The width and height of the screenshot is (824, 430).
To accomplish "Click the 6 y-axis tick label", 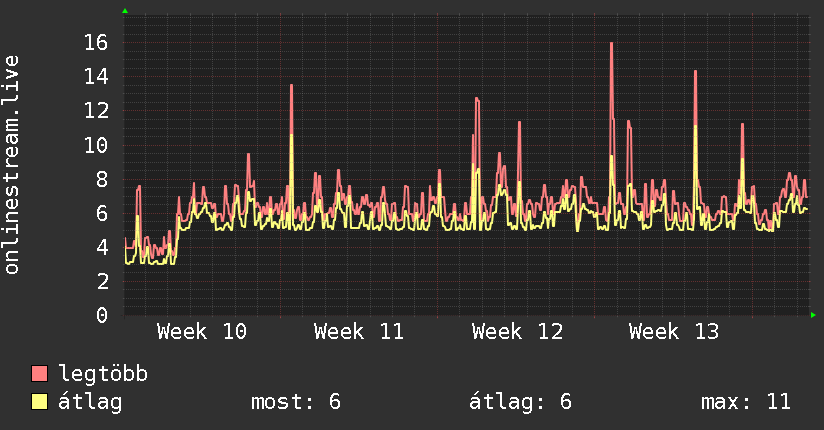I will click(x=102, y=213).
